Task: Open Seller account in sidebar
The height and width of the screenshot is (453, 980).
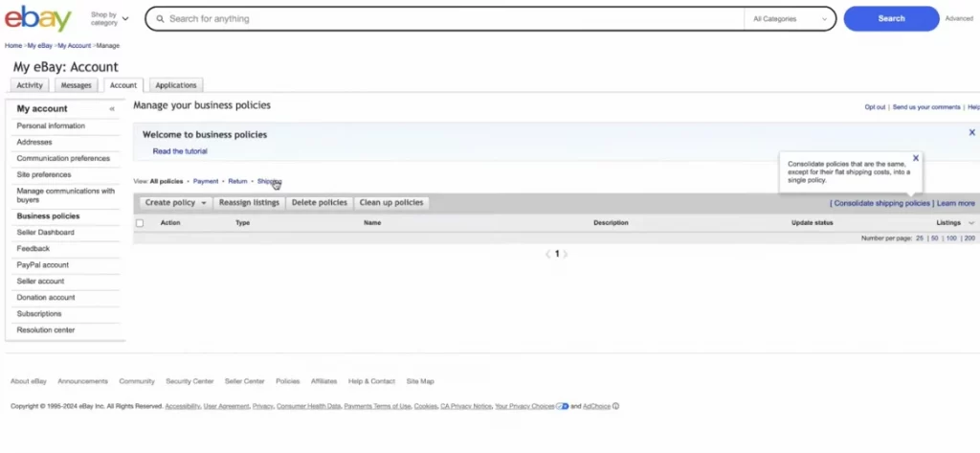Action: pos(40,281)
